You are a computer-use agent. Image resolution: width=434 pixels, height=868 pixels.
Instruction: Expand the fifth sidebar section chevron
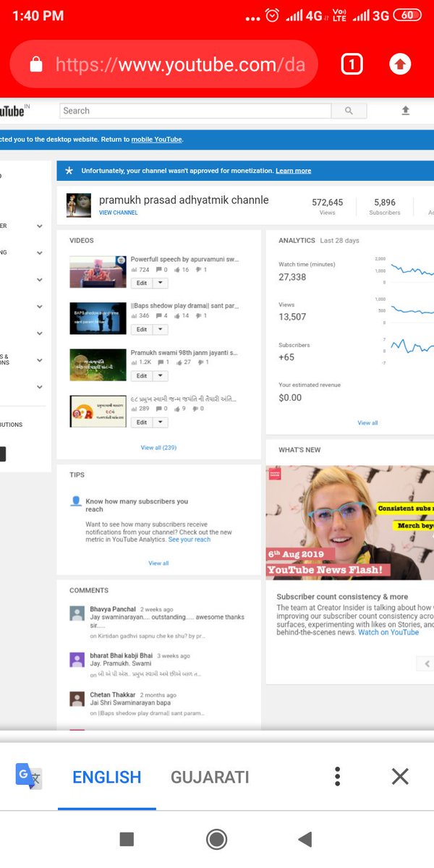pos(40,333)
